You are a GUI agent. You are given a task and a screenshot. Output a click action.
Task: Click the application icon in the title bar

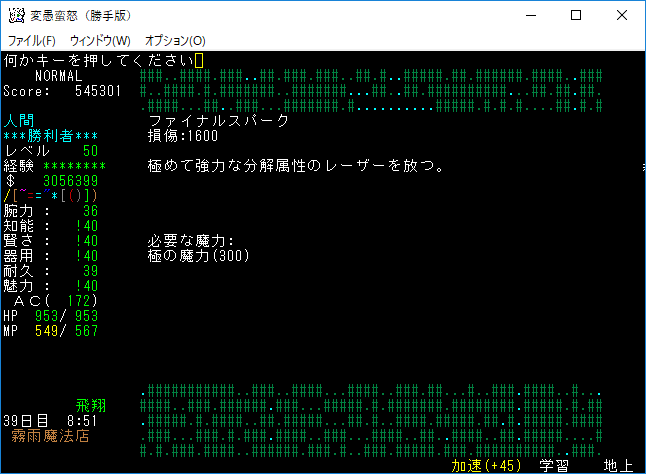(x=16, y=16)
